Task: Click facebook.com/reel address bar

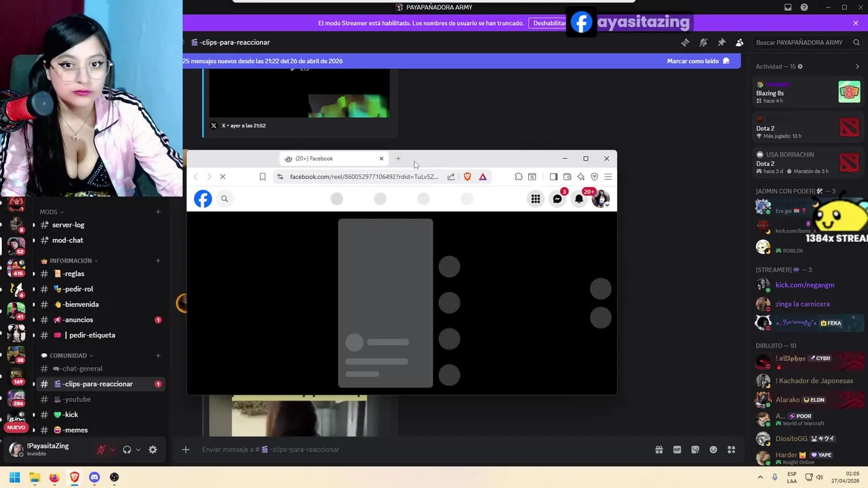Action: 363,177
